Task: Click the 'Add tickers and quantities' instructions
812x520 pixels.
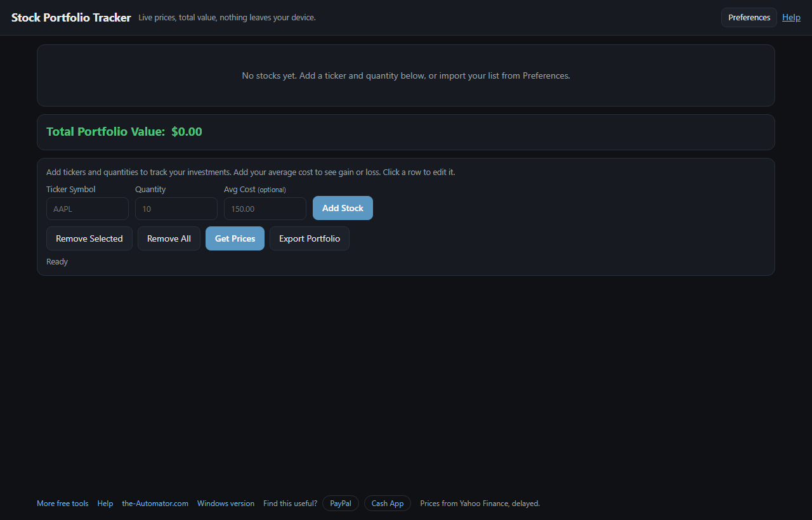Action: (x=251, y=172)
